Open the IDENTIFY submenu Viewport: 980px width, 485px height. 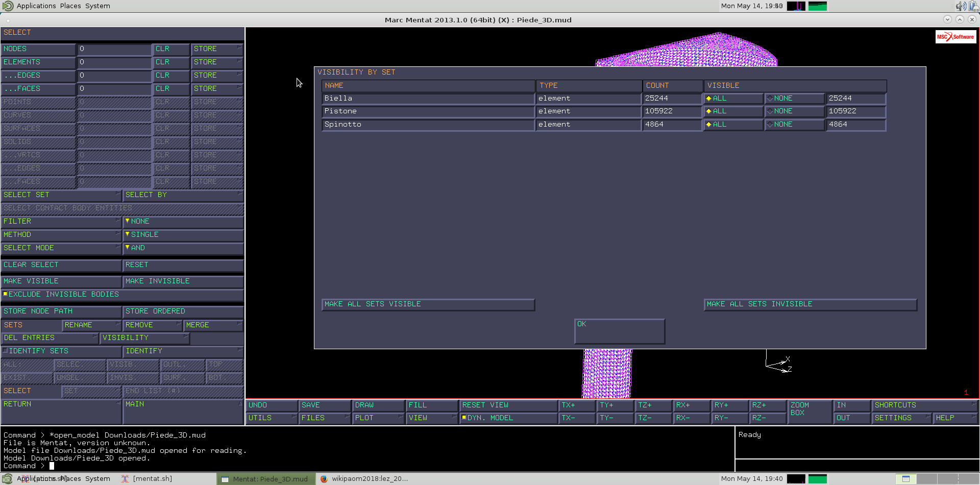[x=183, y=351]
